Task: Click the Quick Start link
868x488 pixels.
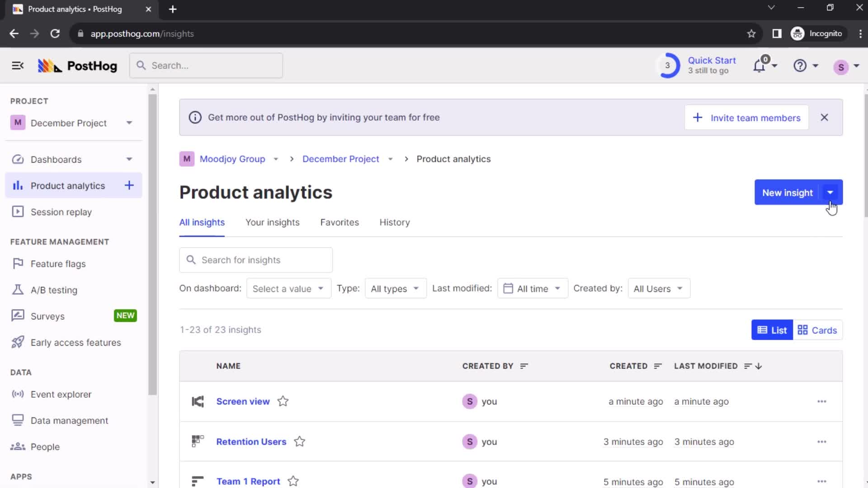Action: click(712, 61)
